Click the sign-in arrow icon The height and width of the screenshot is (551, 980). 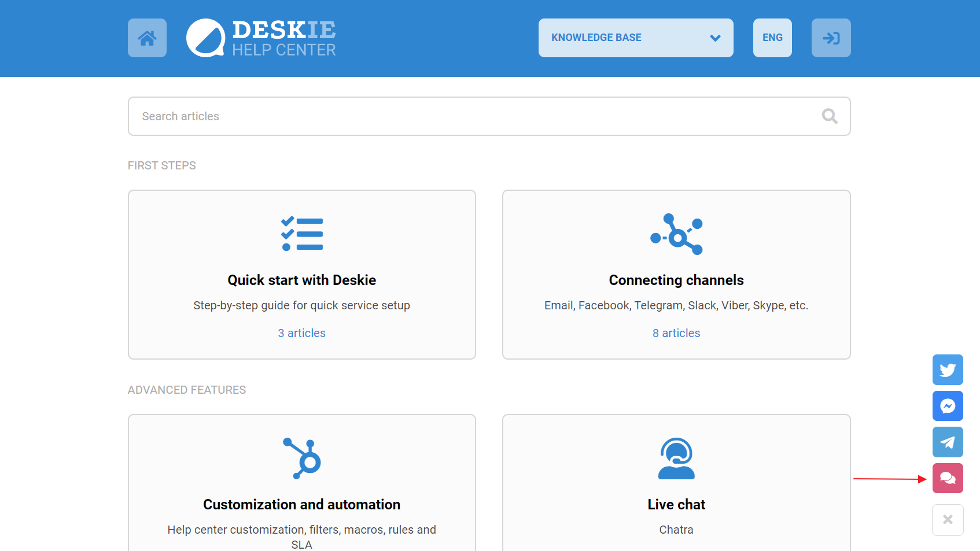[831, 38]
